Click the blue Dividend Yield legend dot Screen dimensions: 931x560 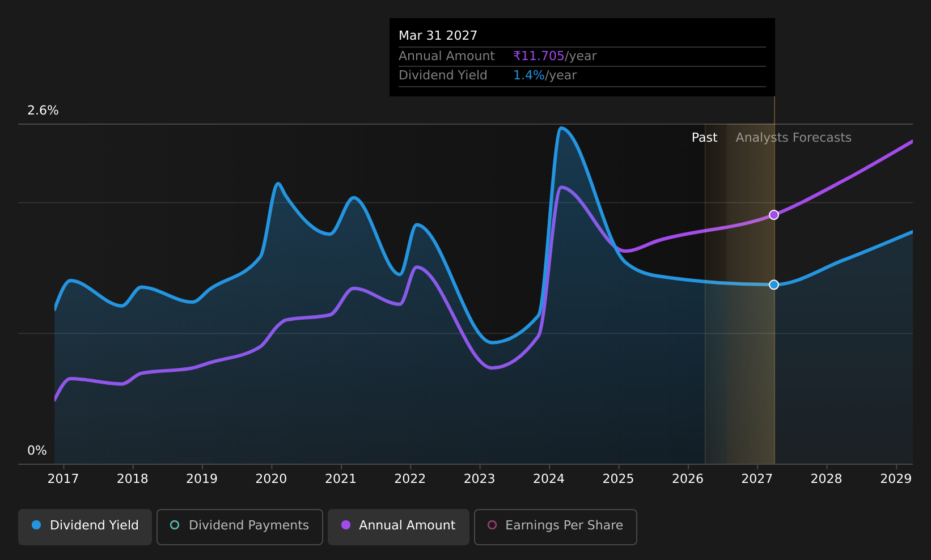(36, 525)
